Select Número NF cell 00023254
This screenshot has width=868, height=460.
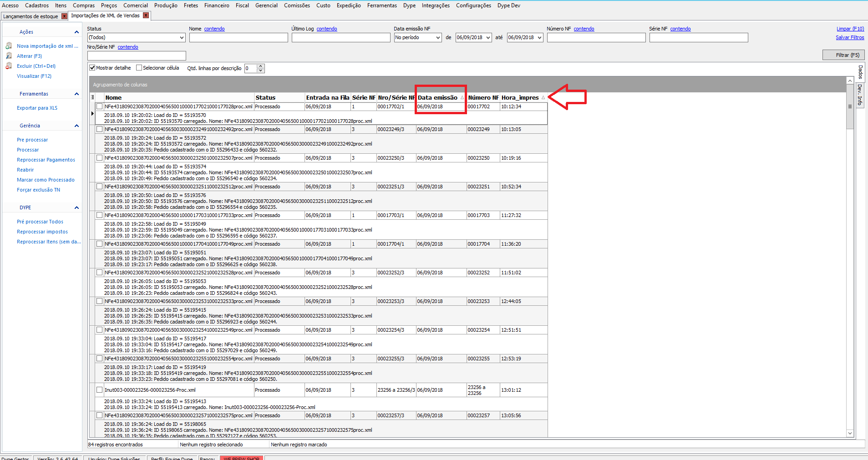click(x=483, y=330)
